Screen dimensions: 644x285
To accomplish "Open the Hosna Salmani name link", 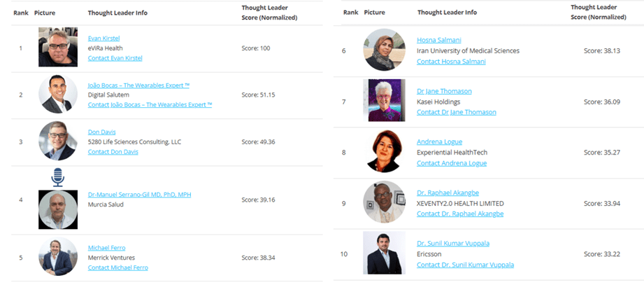I will [x=439, y=40].
